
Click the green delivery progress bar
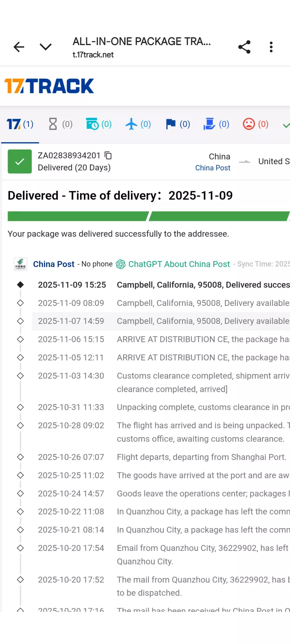148,216
